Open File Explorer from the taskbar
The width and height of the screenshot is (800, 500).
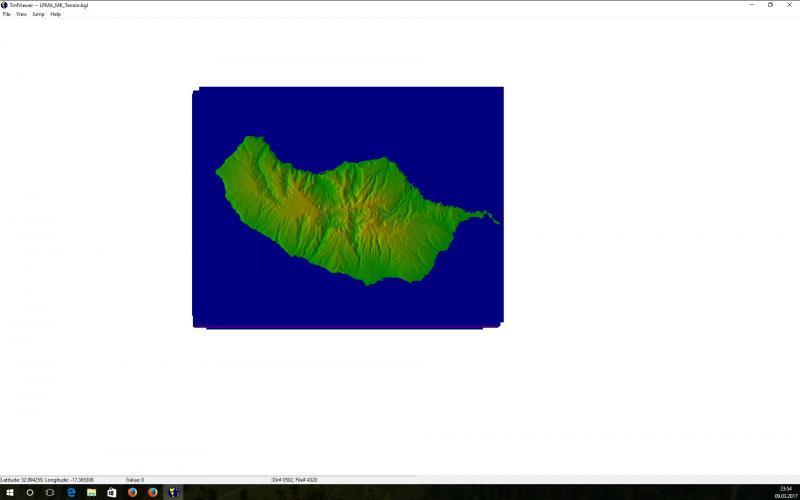point(91,492)
